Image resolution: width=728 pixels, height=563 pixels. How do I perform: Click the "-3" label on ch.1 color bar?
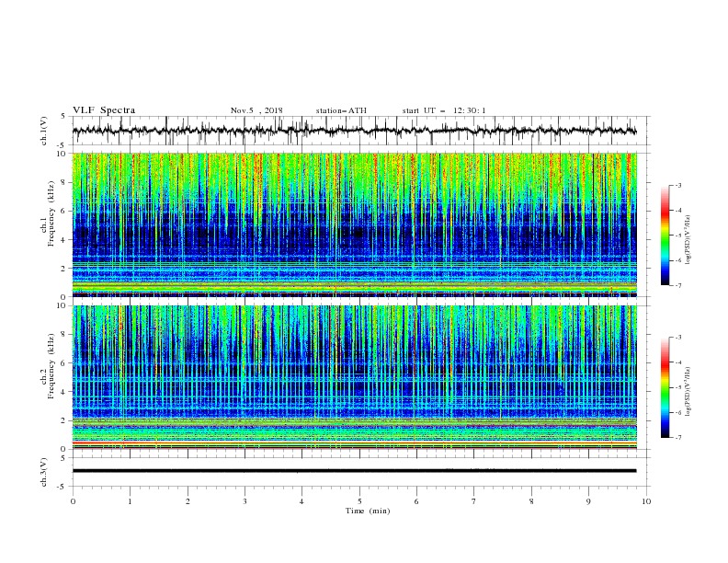pos(677,185)
